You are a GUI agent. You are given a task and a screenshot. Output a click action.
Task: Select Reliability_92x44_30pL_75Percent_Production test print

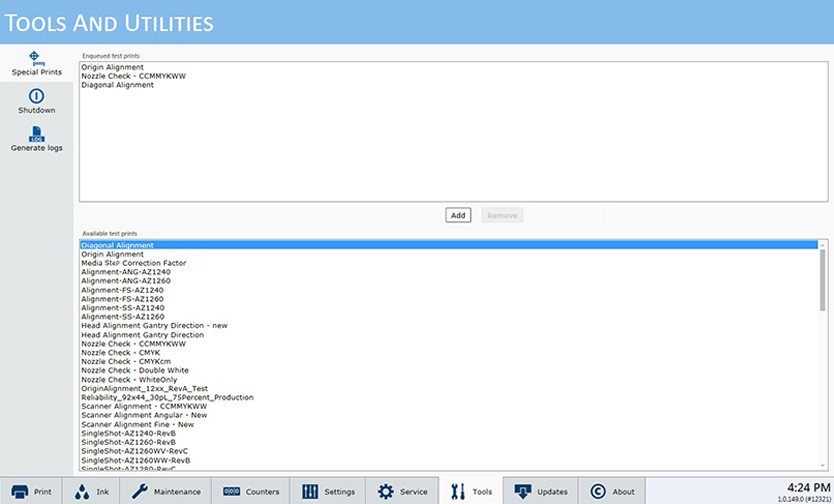(x=167, y=397)
